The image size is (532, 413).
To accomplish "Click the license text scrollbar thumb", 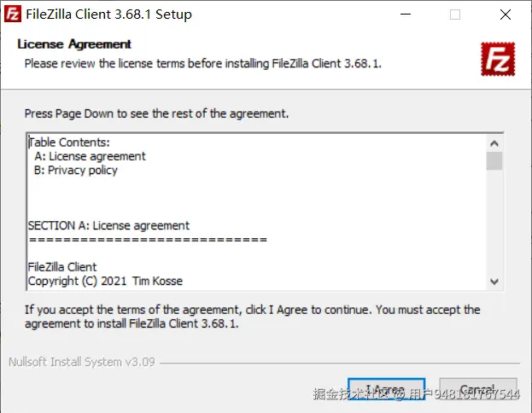I will [x=494, y=161].
